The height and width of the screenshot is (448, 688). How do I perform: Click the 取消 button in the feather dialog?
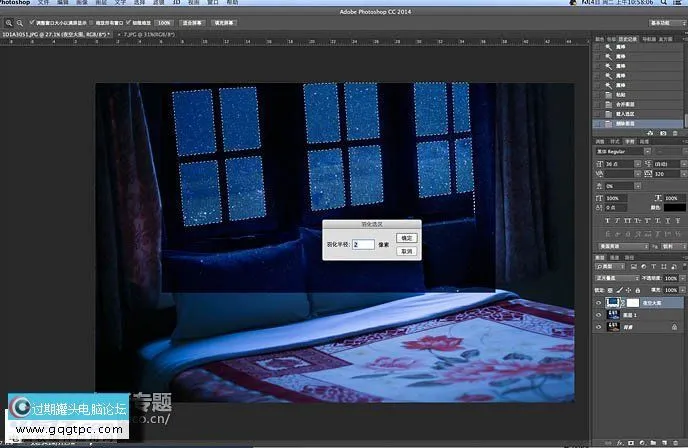pyautogui.click(x=405, y=251)
